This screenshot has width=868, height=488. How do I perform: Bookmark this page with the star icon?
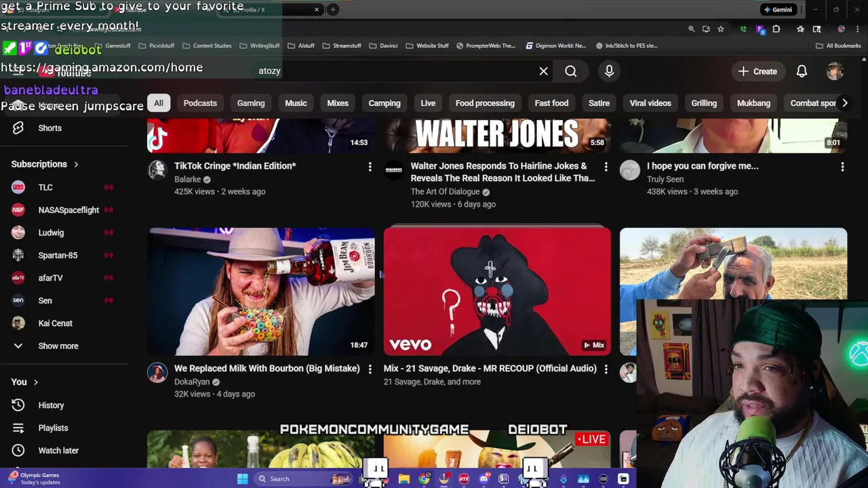point(720,29)
